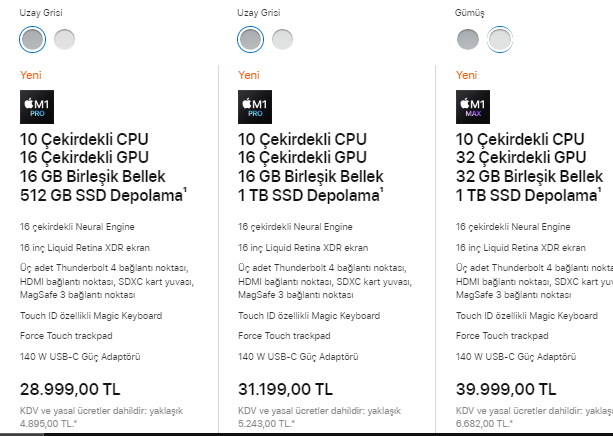Image resolution: width=613 pixels, height=436 pixels.
Task: Pick Silver swatch for the 31.199,00 TL model
Action: (x=282, y=39)
